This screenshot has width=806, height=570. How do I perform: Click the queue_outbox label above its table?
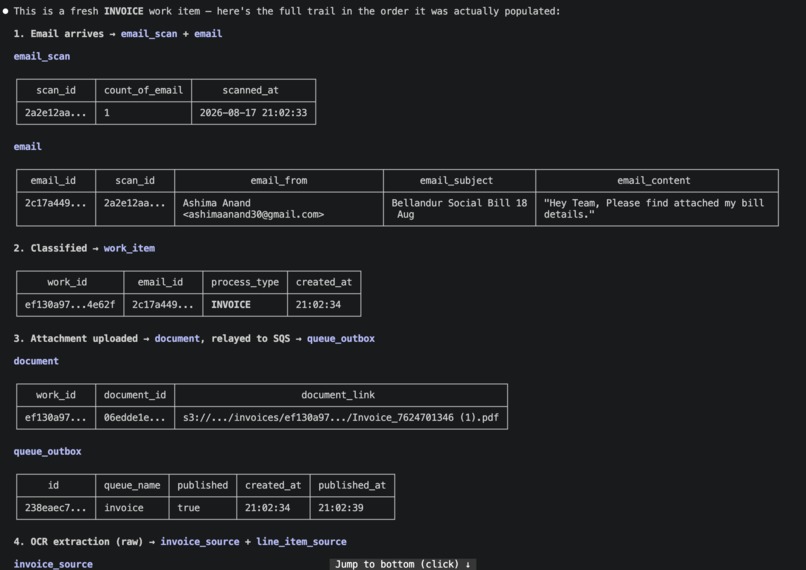(x=47, y=452)
